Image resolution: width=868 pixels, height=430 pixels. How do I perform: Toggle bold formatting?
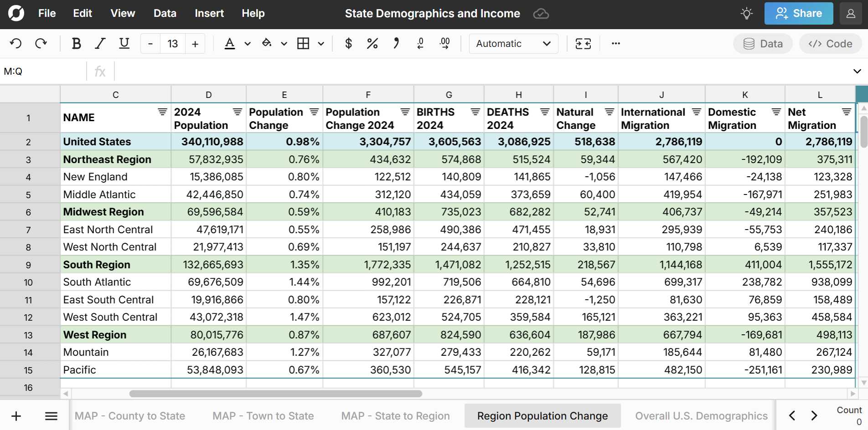pyautogui.click(x=76, y=44)
